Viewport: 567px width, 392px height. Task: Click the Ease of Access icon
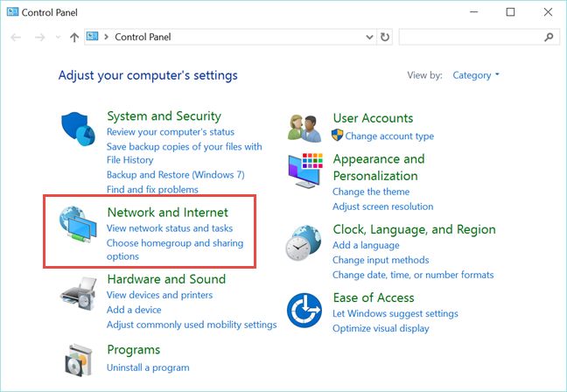[x=304, y=311]
